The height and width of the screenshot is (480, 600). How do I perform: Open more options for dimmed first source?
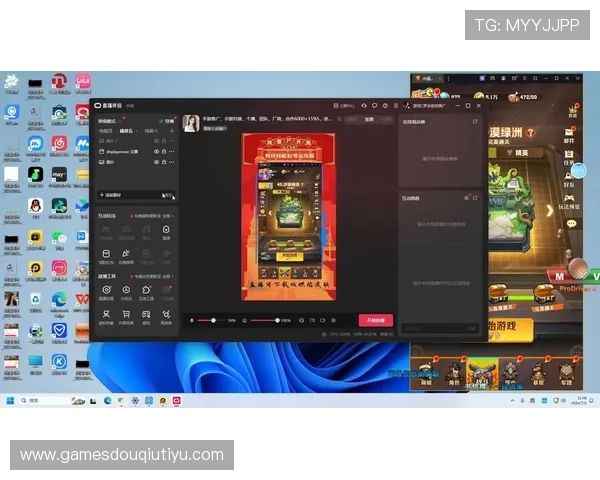tap(171, 141)
